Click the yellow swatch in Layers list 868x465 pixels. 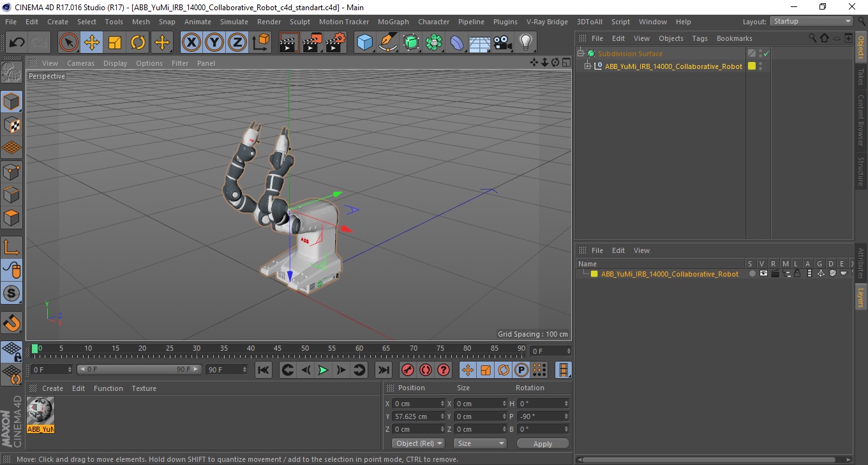tap(594, 274)
